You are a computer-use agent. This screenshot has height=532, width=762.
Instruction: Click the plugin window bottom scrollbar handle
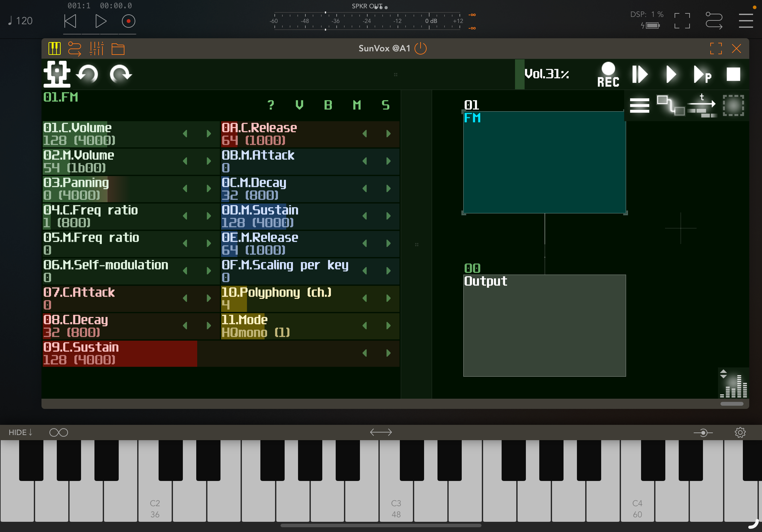pos(732,404)
